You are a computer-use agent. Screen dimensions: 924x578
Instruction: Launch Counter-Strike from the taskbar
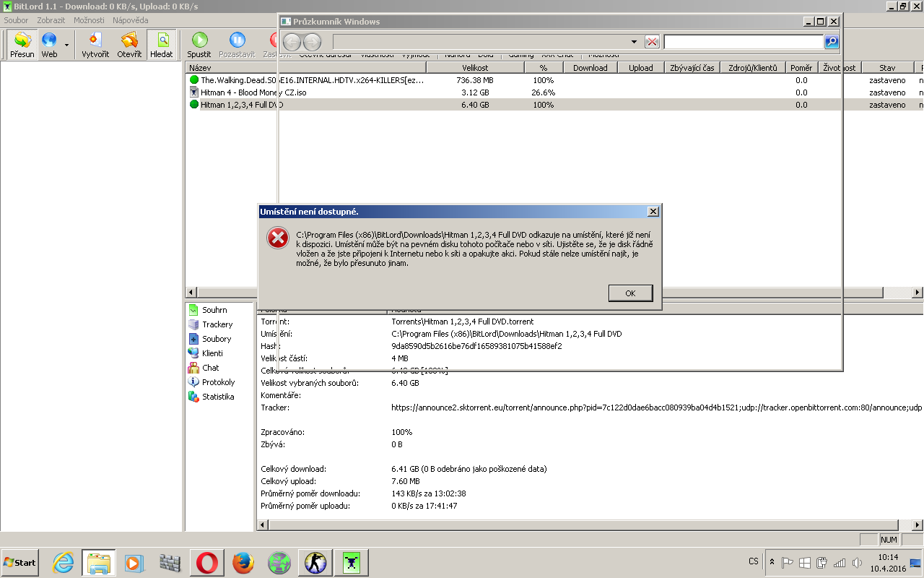pyautogui.click(x=315, y=562)
